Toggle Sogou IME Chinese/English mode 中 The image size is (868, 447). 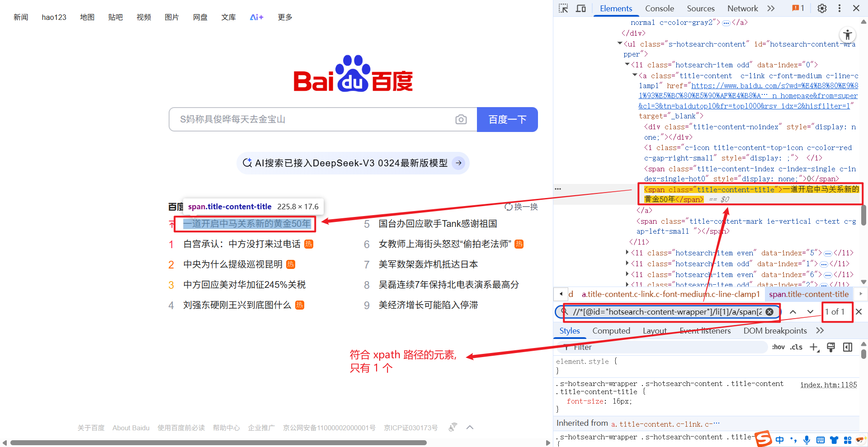point(780,440)
